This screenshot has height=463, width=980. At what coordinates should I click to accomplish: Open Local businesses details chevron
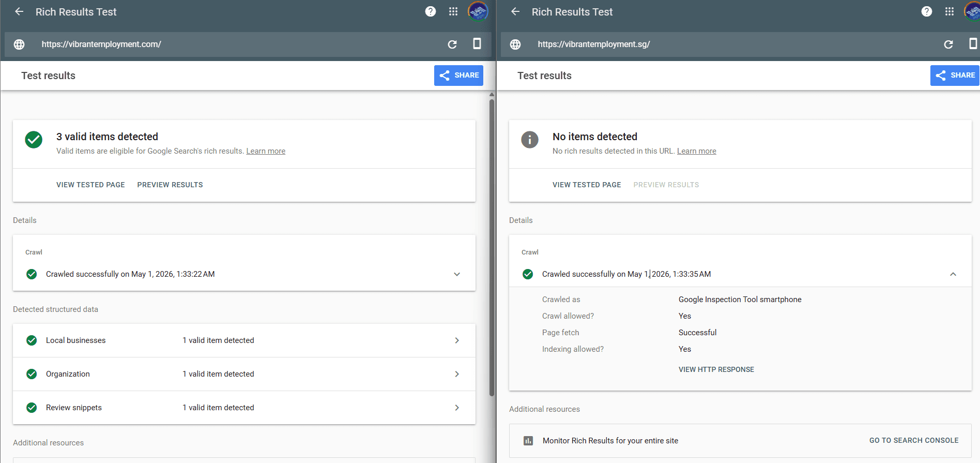[457, 340]
